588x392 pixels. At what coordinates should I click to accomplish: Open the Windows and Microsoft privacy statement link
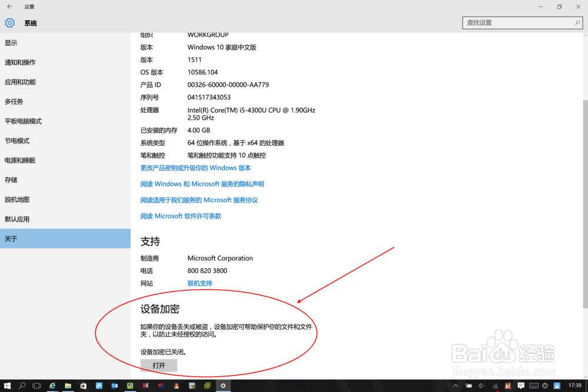pos(202,184)
